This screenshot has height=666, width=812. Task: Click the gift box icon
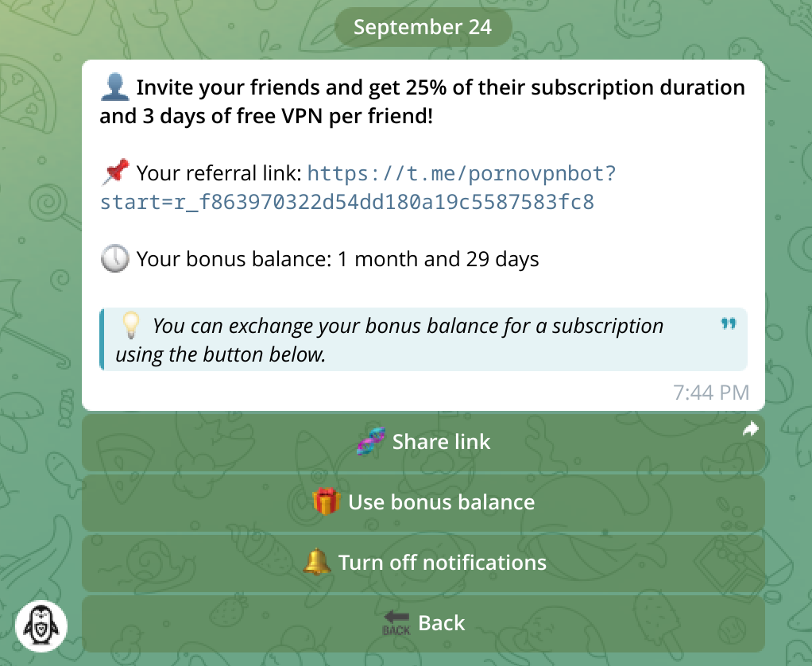327,502
